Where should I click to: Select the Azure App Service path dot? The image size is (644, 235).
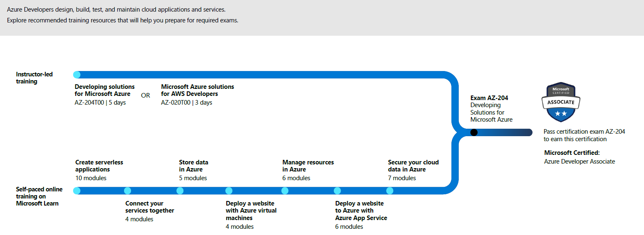click(x=337, y=191)
